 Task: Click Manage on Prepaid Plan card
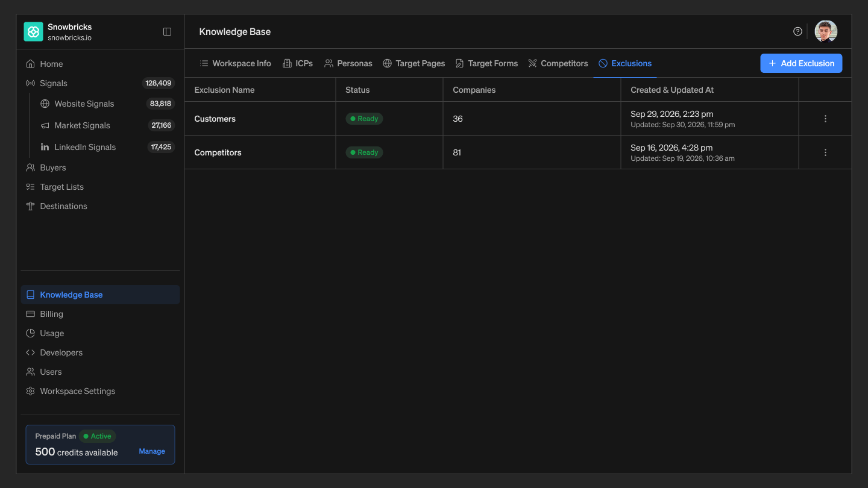pyautogui.click(x=152, y=451)
